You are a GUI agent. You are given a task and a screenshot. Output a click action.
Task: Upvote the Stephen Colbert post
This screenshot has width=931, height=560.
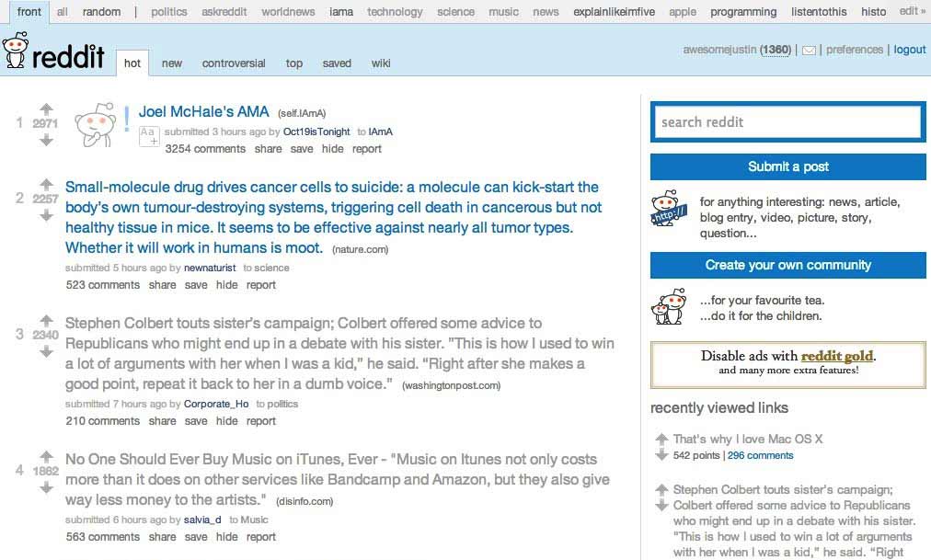(45, 319)
